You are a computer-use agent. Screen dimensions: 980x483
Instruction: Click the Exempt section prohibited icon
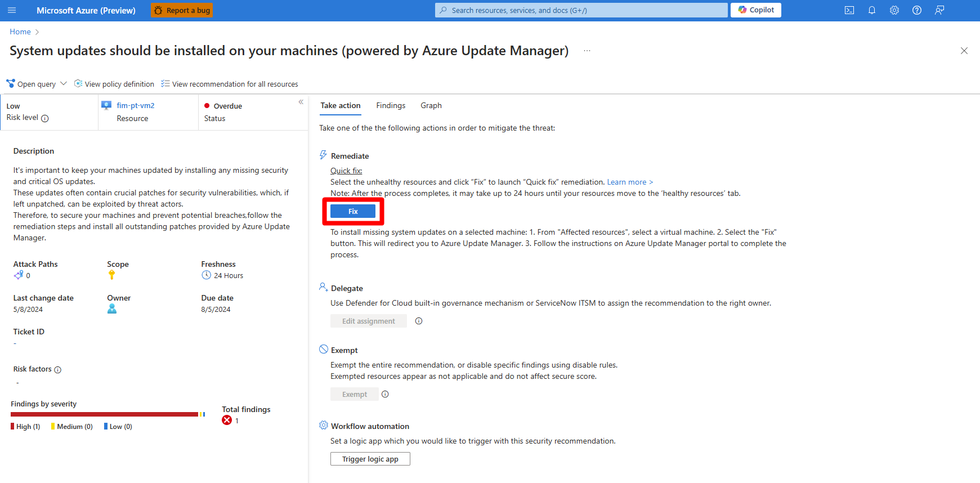324,349
